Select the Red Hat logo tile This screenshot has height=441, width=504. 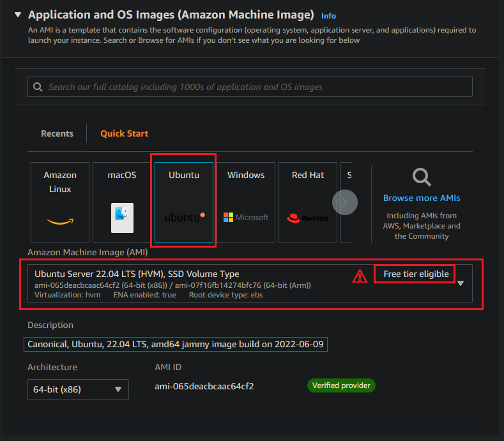(x=308, y=202)
